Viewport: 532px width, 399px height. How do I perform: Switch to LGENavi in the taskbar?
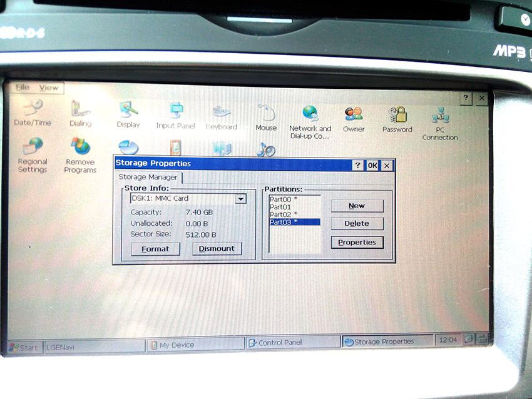tap(95, 347)
